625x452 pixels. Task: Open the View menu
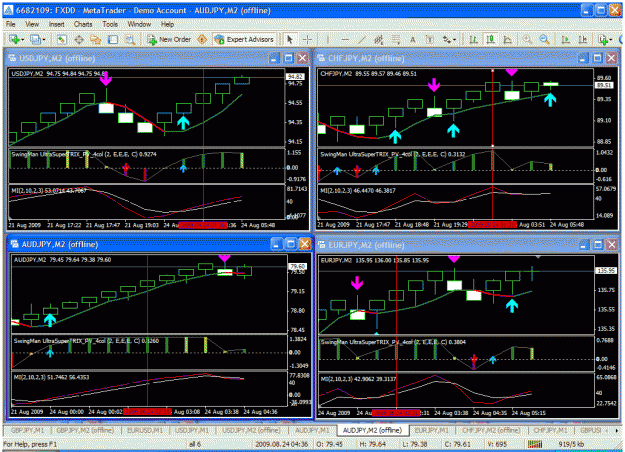(x=32, y=24)
